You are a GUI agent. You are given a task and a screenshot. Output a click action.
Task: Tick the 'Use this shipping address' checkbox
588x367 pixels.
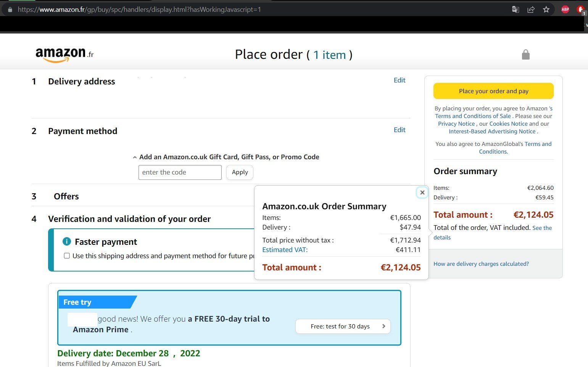click(67, 256)
